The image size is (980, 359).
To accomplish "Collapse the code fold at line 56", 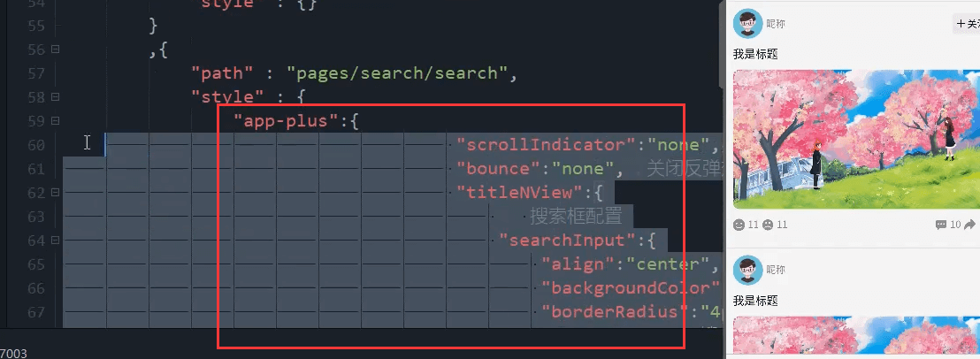I will pos(55,50).
